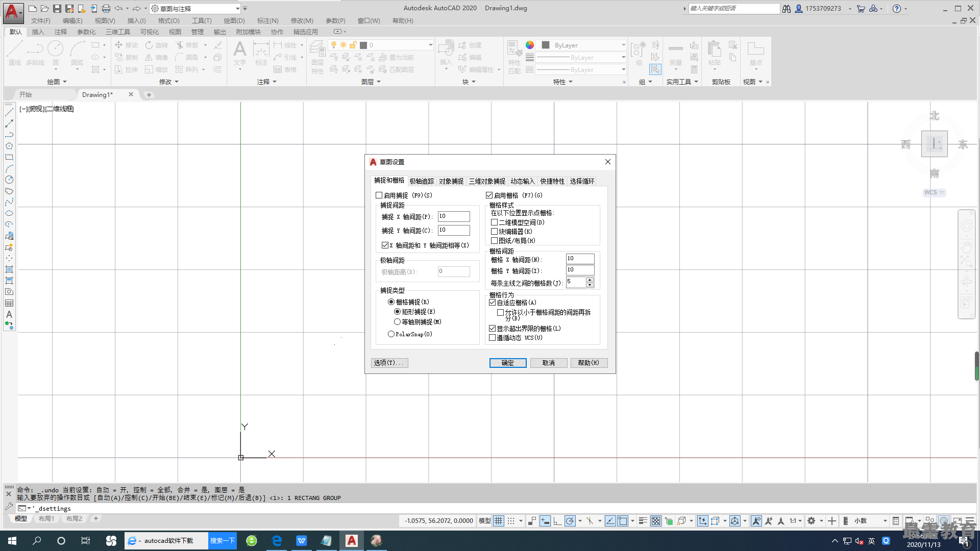Click the 帮助(H) button in dialog
The height and width of the screenshot is (551, 980).
(589, 363)
